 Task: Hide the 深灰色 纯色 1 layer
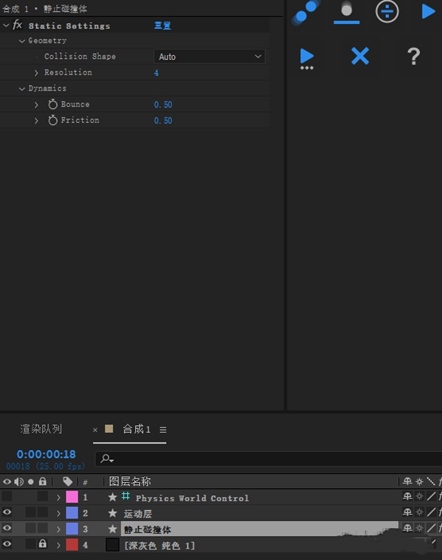tap(7, 544)
